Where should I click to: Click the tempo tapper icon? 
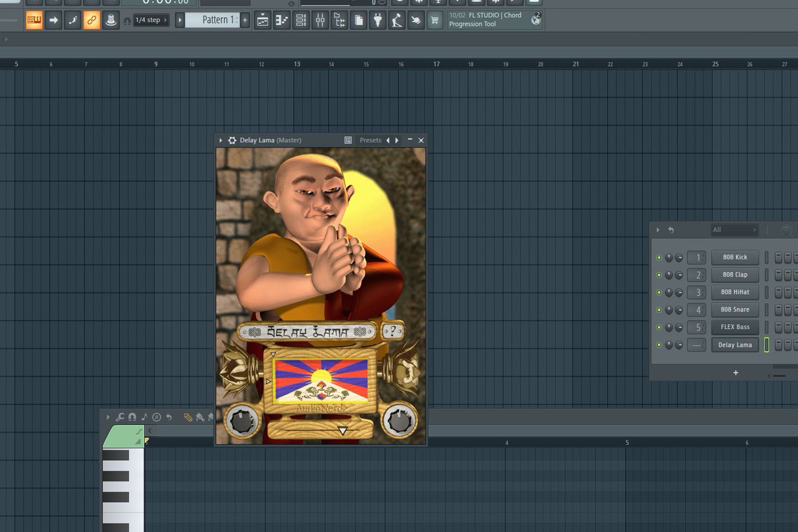397,20
